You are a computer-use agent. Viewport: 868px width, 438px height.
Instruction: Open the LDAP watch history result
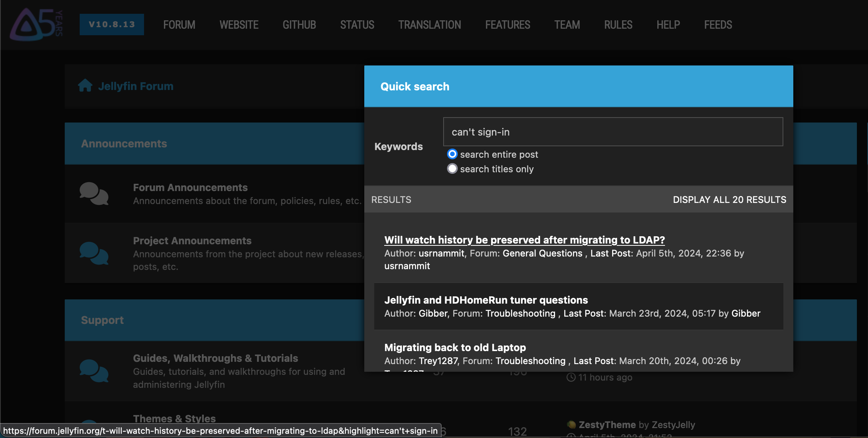tap(524, 240)
